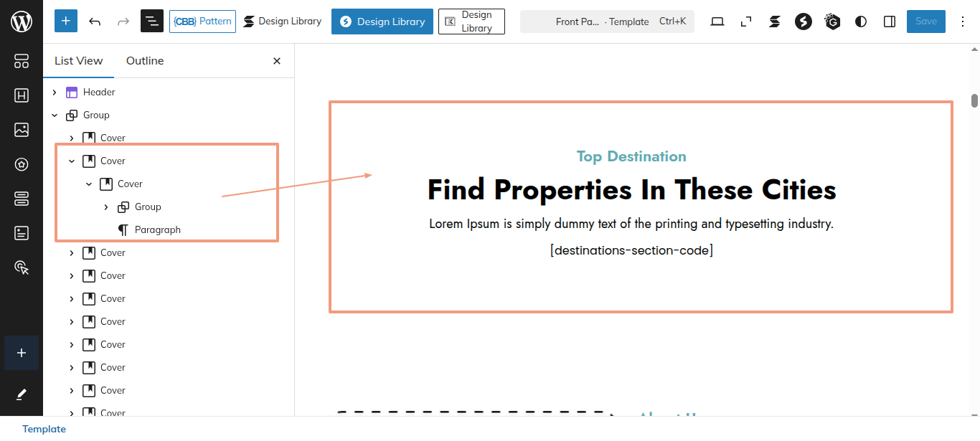This screenshot has width=980, height=441.
Task: Click the WordPress logo icon
Action: coord(22,22)
